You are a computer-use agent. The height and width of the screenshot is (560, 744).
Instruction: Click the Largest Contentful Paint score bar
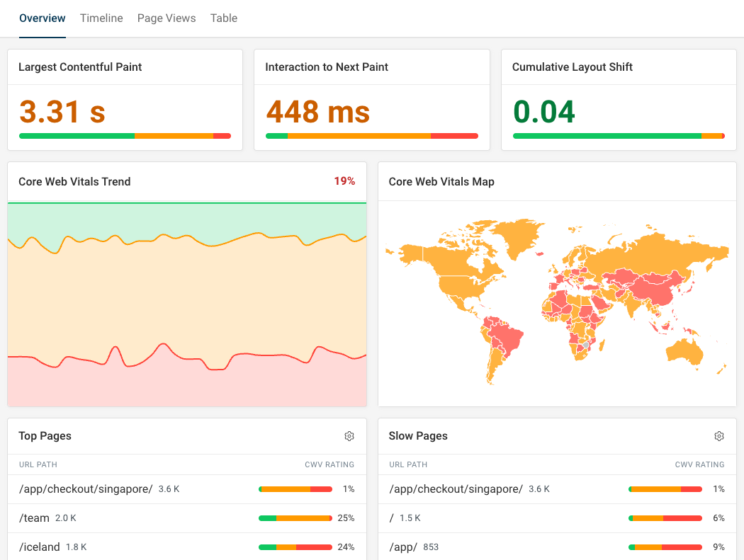pos(125,135)
